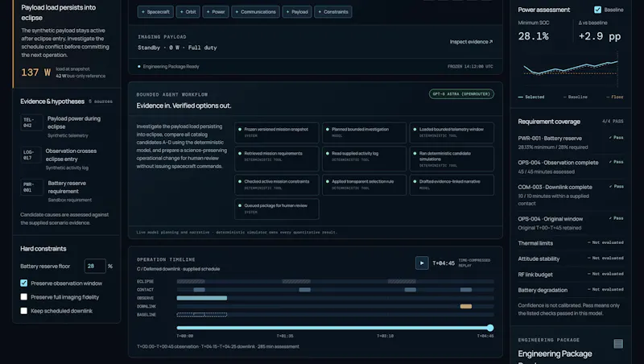Select Planned bounded investigation step
The height and width of the screenshot is (364, 644).
coord(364,132)
